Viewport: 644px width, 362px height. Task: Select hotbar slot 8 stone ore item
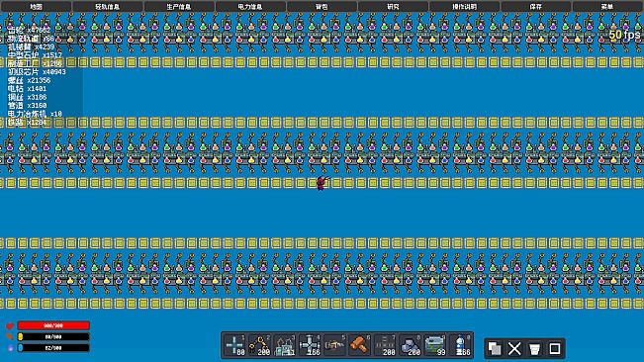(410, 345)
